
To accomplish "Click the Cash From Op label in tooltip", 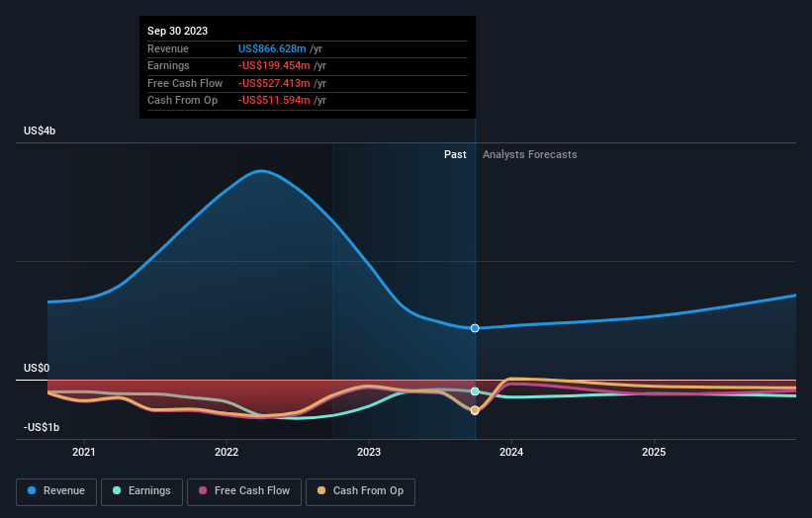I will click(182, 101).
